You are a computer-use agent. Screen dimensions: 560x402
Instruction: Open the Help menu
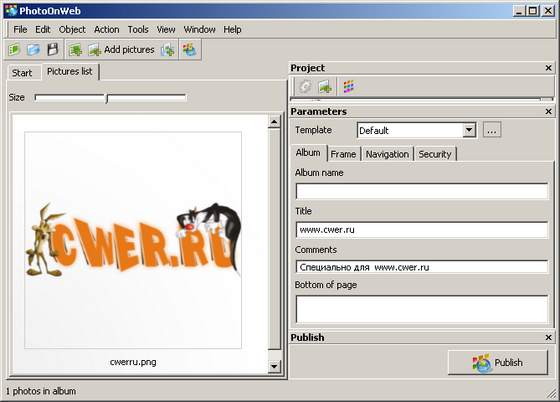click(x=232, y=29)
